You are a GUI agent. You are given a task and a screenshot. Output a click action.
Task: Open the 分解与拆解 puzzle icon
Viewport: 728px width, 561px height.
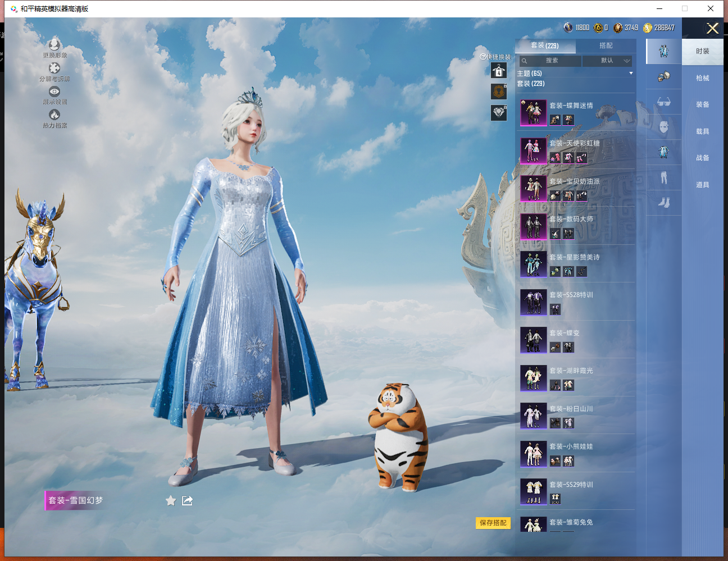[54, 68]
